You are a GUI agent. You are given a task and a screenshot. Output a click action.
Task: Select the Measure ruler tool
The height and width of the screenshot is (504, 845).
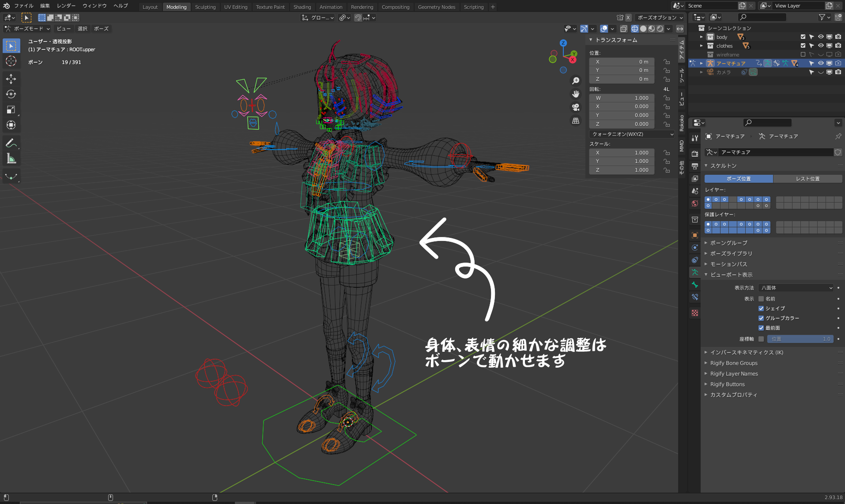11,159
